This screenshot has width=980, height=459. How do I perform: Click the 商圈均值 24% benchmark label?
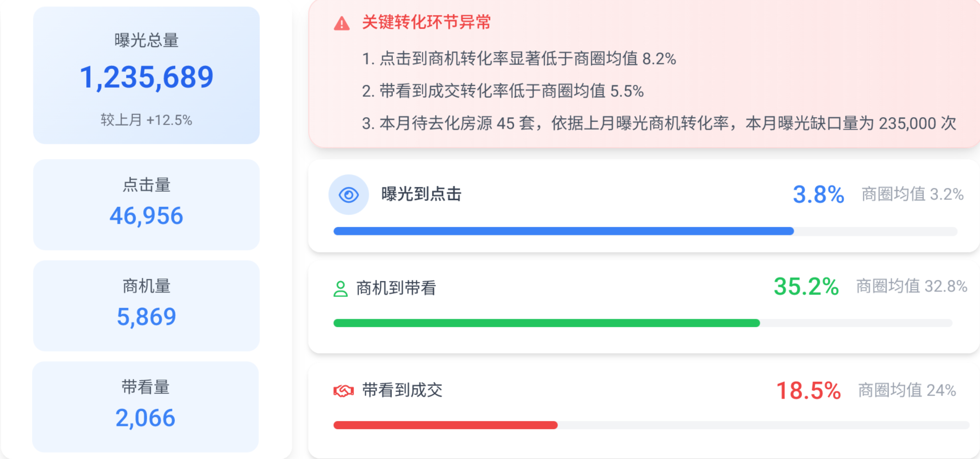tap(907, 390)
